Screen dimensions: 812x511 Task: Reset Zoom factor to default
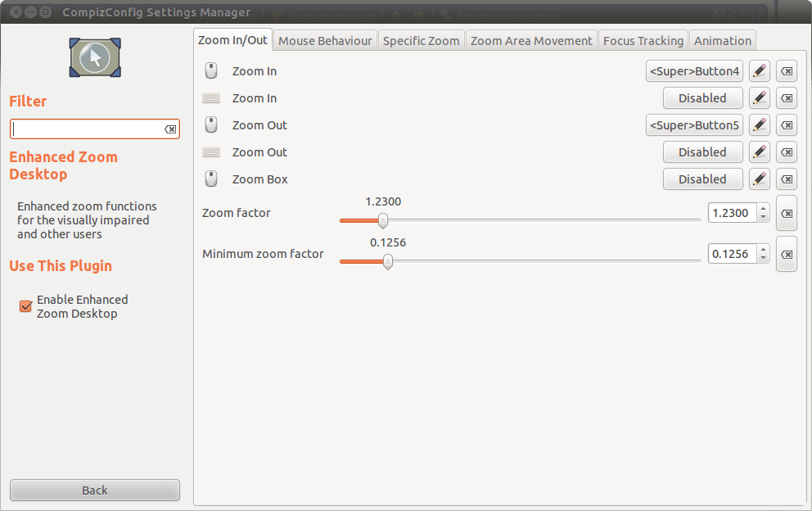pos(786,213)
